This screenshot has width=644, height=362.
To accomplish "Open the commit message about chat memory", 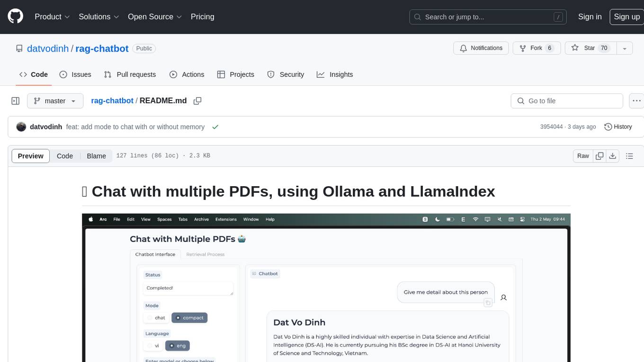I will coord(135,127).
